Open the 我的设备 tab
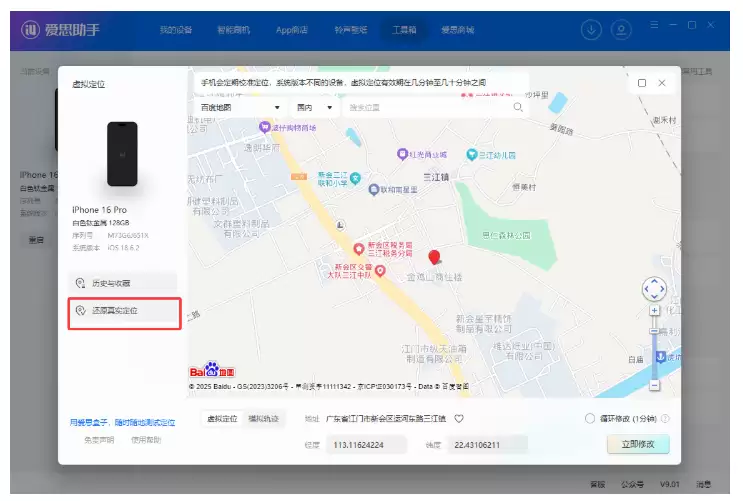 click(x=176, y=30)
